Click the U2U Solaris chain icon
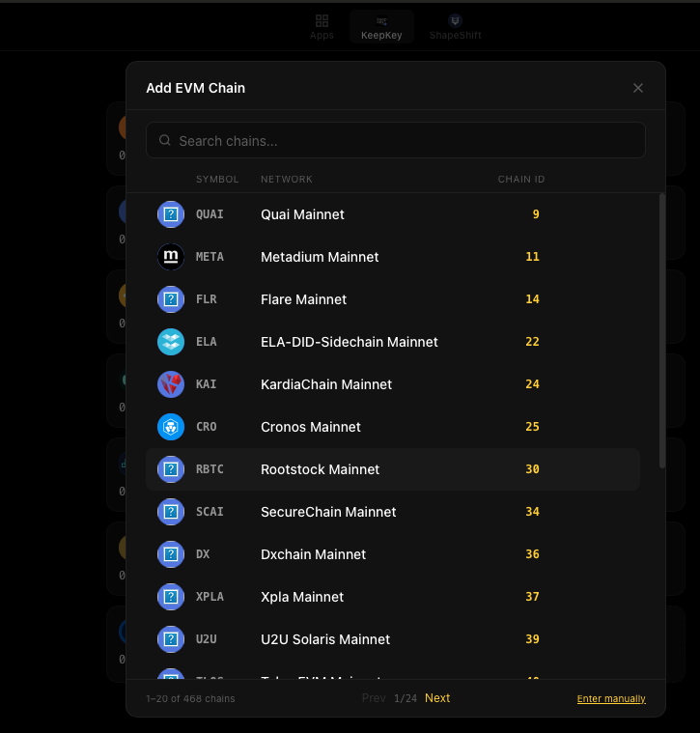 pos(171,639)
